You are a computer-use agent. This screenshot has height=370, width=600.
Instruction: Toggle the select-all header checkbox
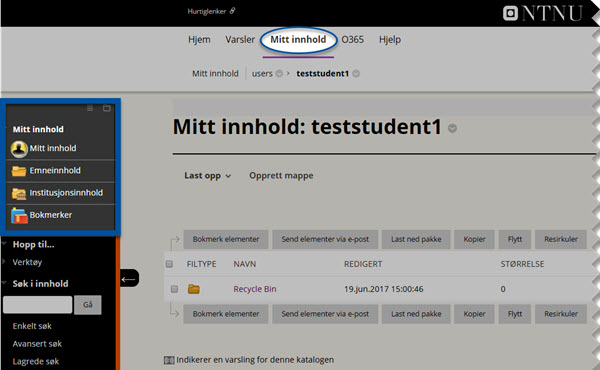170,264
